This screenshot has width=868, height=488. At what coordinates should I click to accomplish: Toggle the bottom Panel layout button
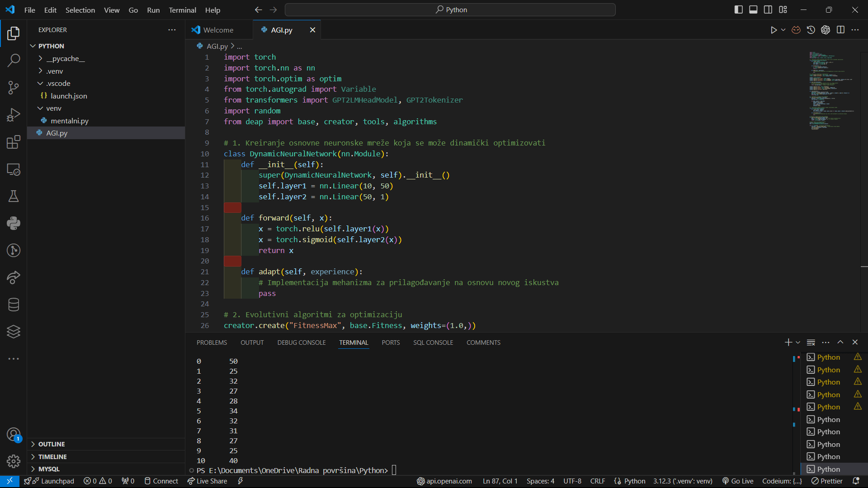coord(753,9)
